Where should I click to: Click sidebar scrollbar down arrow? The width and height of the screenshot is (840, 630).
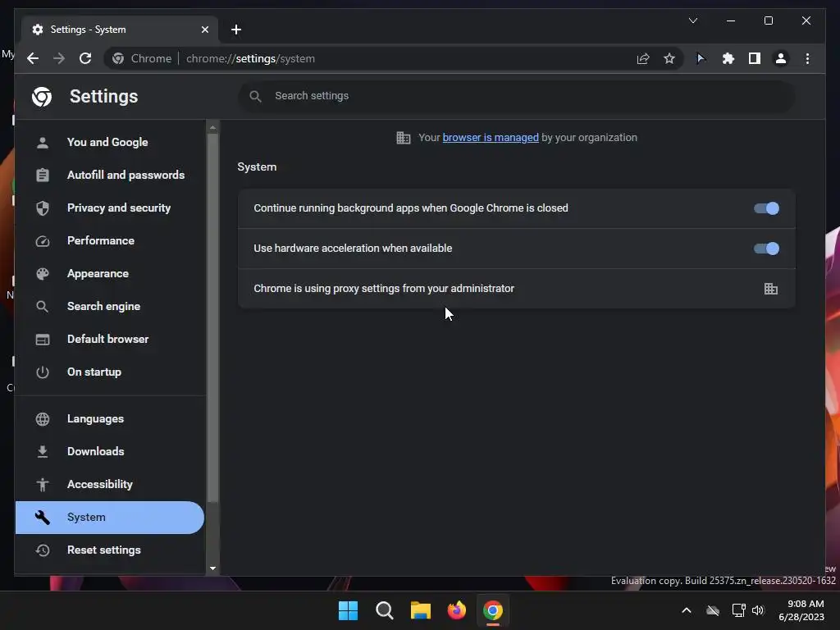coord(212,568)
